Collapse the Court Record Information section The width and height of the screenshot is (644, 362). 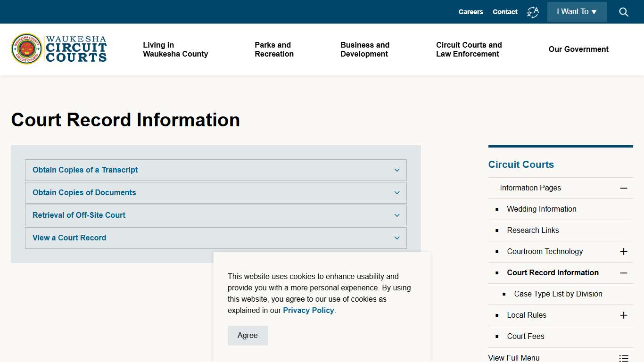coord(623,272)
